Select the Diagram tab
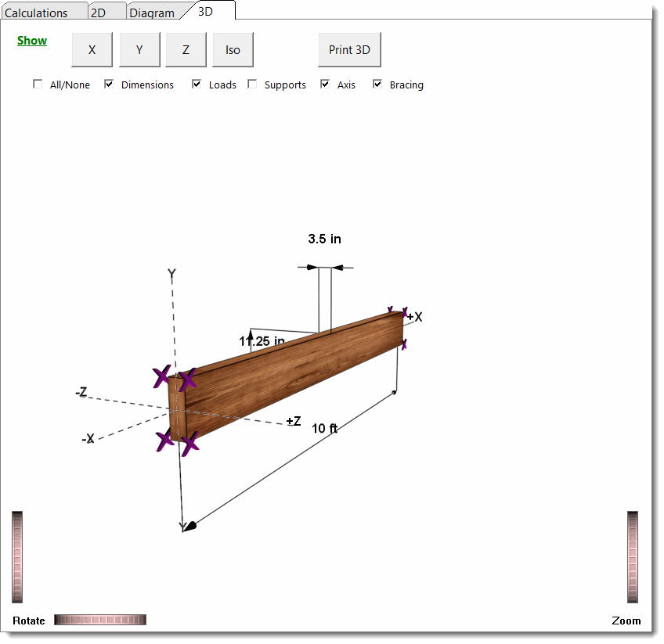This screenshot has height=644, width=664. (x=154, y=13)
